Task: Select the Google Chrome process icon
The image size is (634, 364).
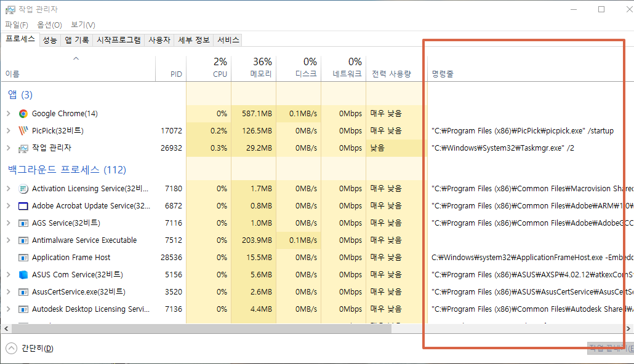Action: [x=23, y=113]
